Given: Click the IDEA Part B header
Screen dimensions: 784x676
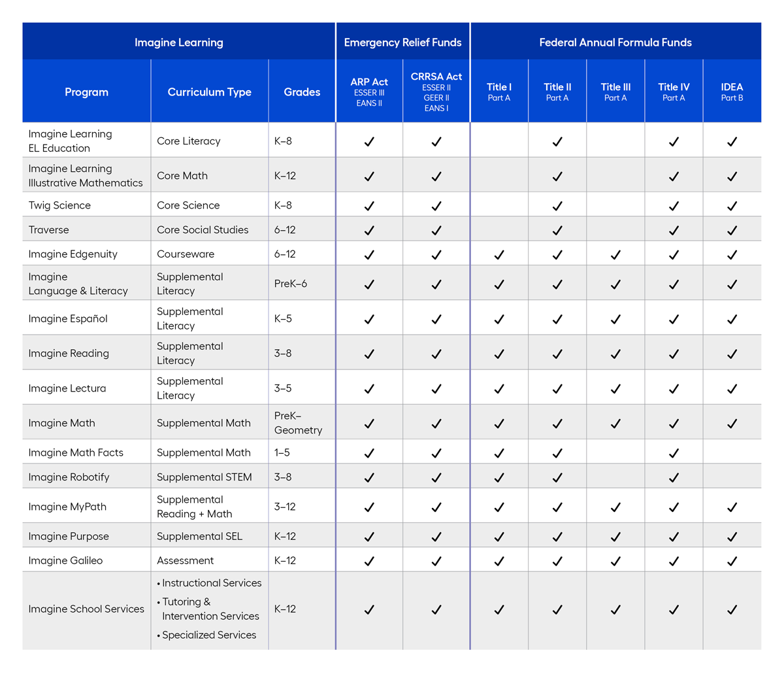Looking at the screenshot, I should coord(732,92).
